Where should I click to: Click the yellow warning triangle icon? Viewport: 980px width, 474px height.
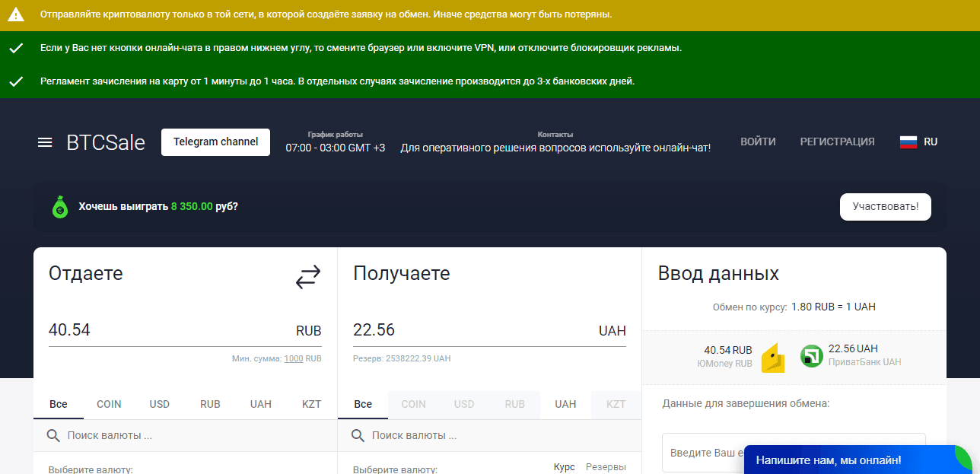point(15,14)
